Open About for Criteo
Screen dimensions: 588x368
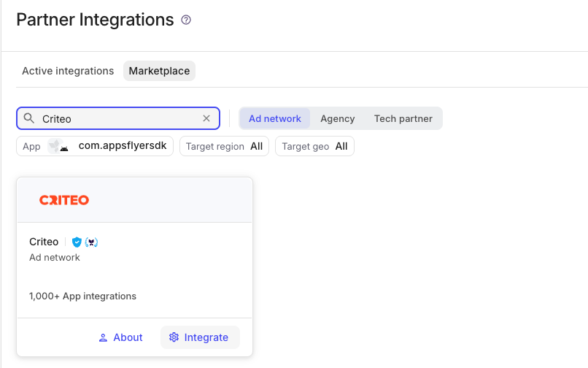tap(120, 337)
